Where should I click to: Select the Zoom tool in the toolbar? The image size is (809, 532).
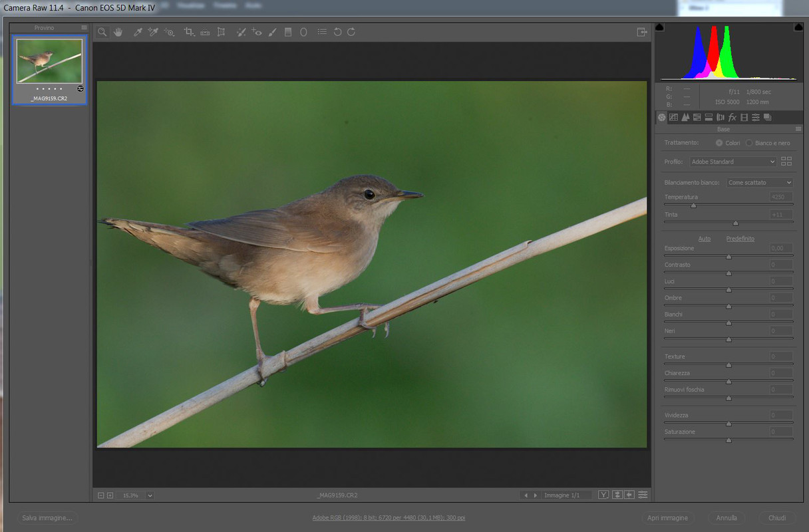tap(102, 32)
